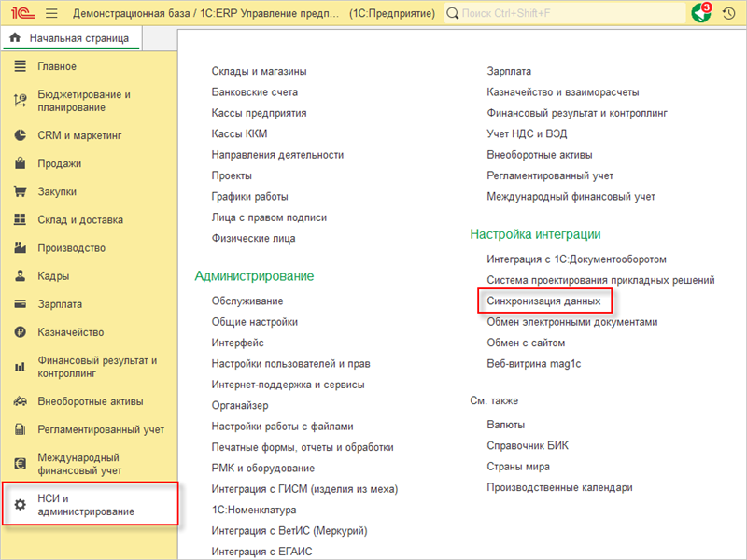Open Кадры section in sidebar
Viewport: 747px width, 560px height.
pyautogui.click(x=53, y=276)
